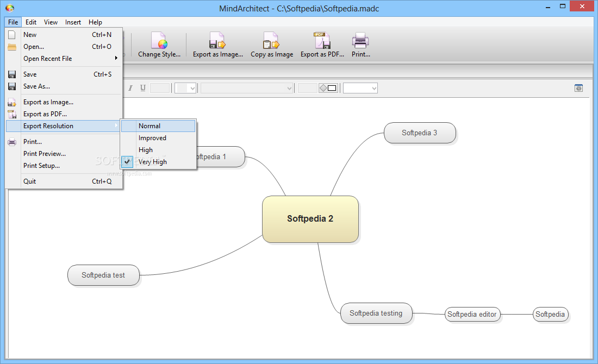Image resolution: width=598 pixels, height=364 pixels.
Task: Choose Export as Image... in File menu
Action: [64, 102]
